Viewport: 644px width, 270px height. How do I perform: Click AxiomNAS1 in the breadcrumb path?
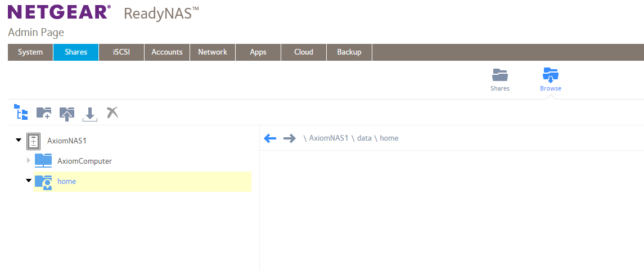point(328,138)
